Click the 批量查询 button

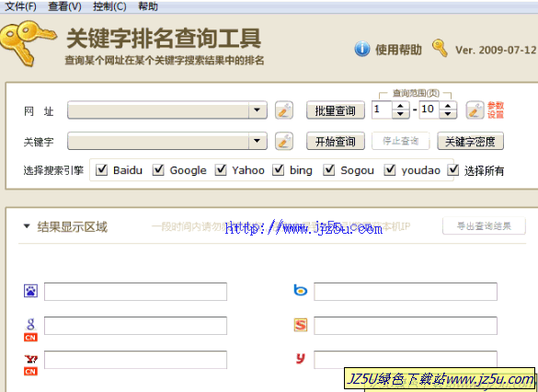[336, 110]
